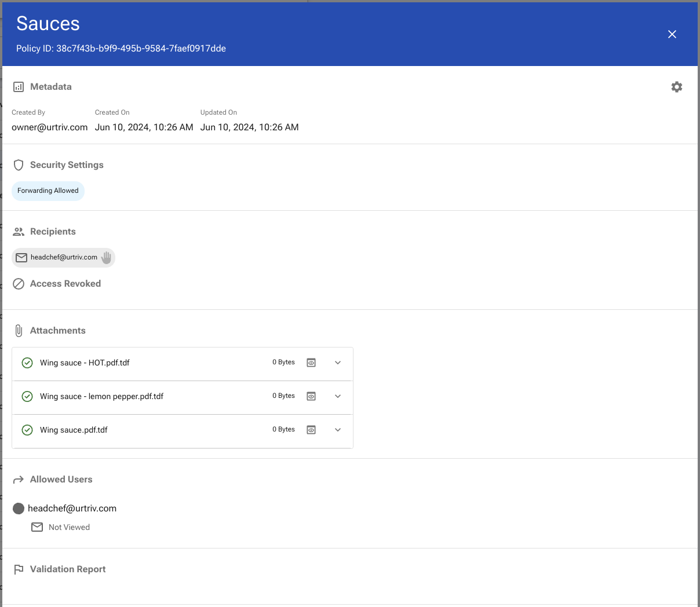This screenshot has height=607, width=700.
Task: Click the Recipients people icon
Action: pos(19,231)
